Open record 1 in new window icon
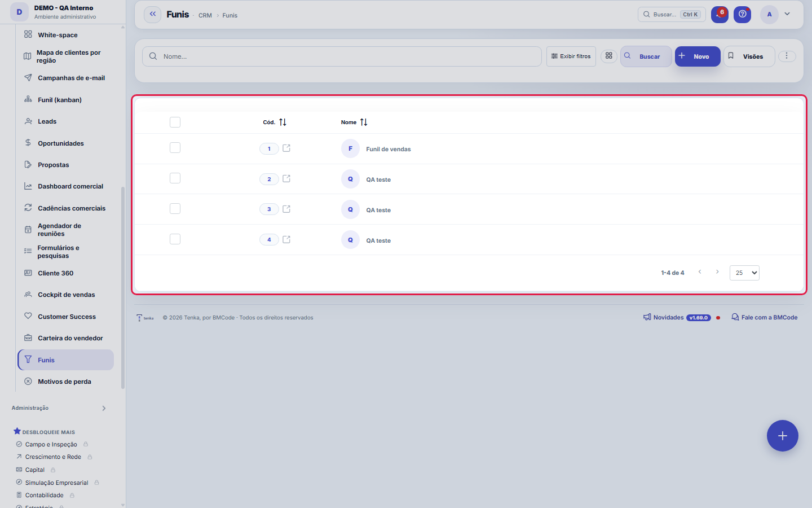Screen dimensions: 812x508 pos(286,148)
